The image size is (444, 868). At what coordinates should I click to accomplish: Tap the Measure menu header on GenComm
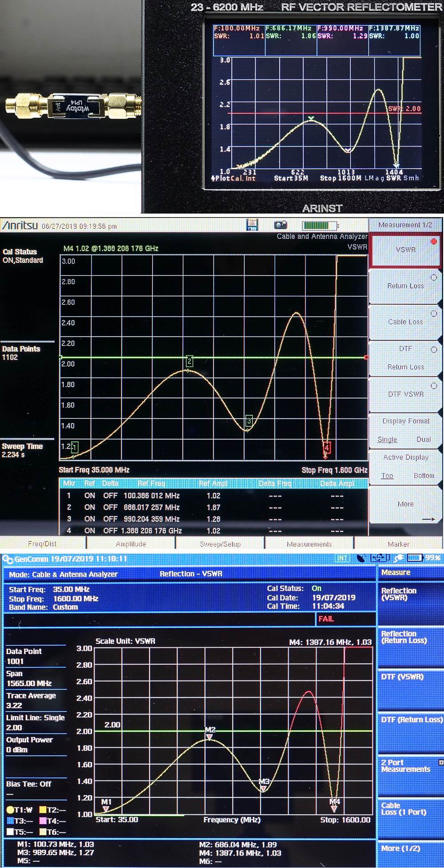coord(410,573)
